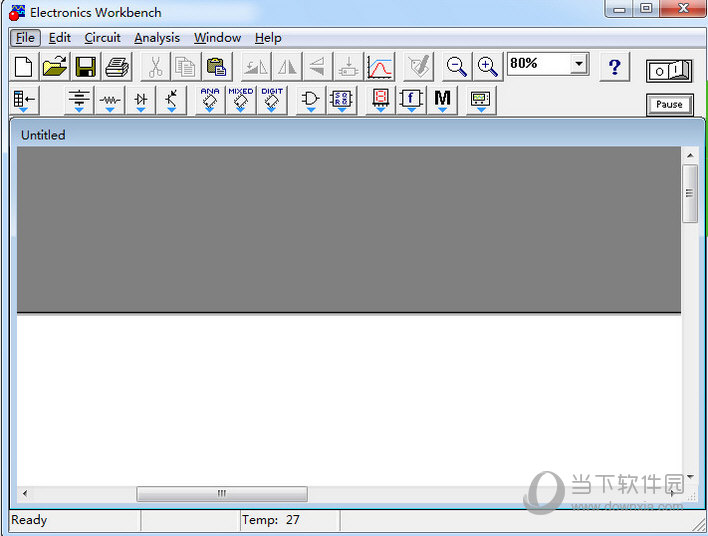Open the Basic resistor parts bin
The image size is (708, 536).
tap(110, 100)
